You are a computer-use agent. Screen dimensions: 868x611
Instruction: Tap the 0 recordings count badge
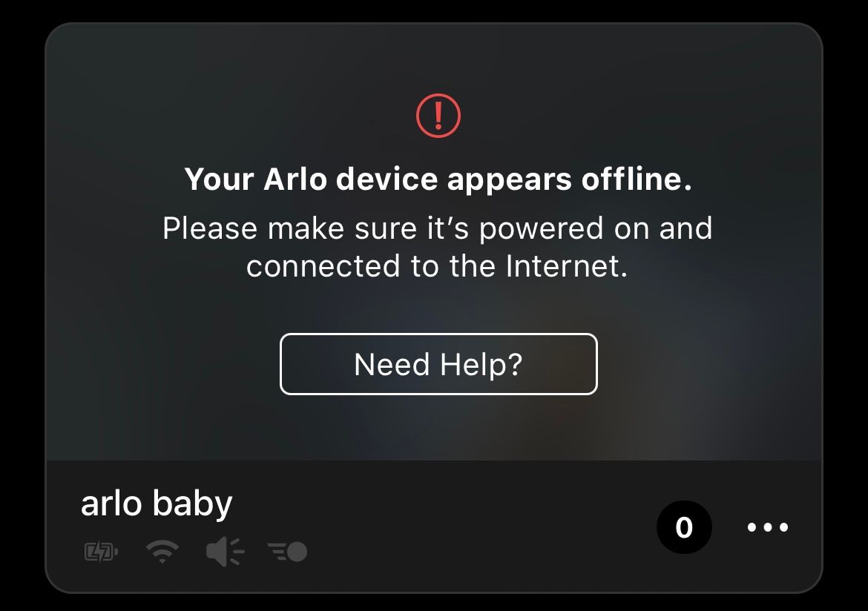(x=684, y=527)
